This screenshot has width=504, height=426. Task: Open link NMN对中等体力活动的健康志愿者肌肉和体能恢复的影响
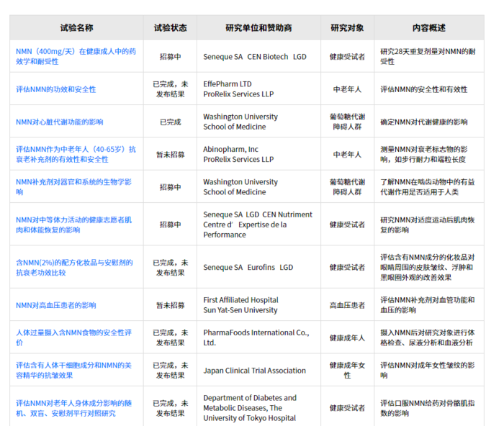(x=74, y=225)
